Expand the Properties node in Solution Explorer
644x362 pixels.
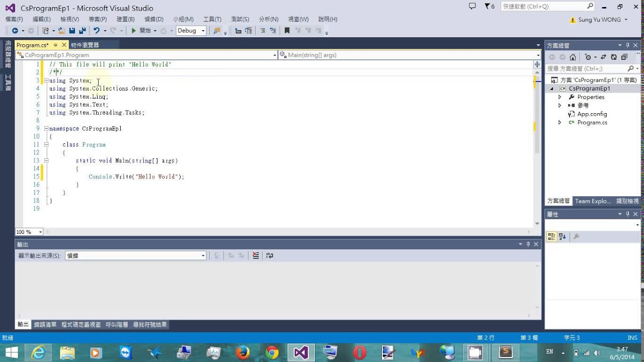click(560, 97)
